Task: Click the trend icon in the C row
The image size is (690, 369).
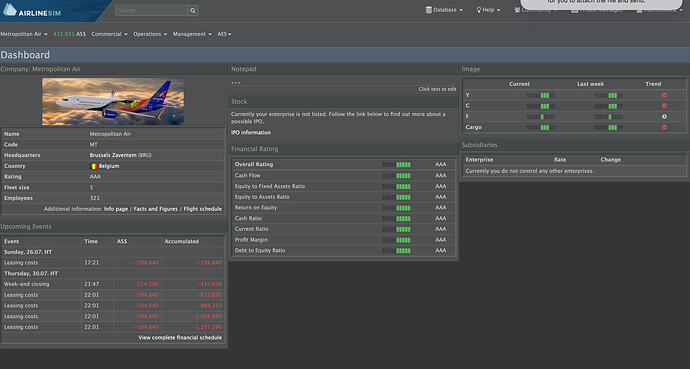Action: pos(664,106)
